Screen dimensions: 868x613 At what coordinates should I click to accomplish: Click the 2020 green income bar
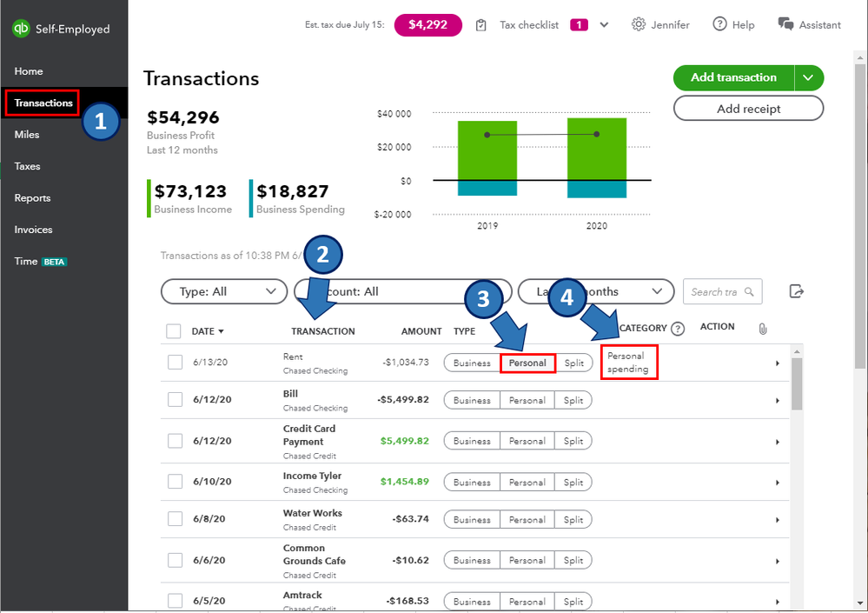597,149
